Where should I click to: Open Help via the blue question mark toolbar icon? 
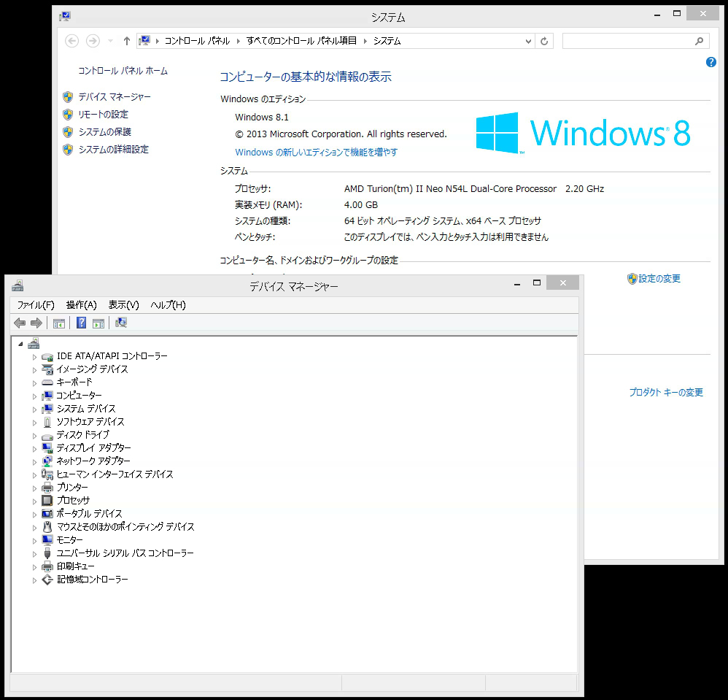[x=81, y=323]
